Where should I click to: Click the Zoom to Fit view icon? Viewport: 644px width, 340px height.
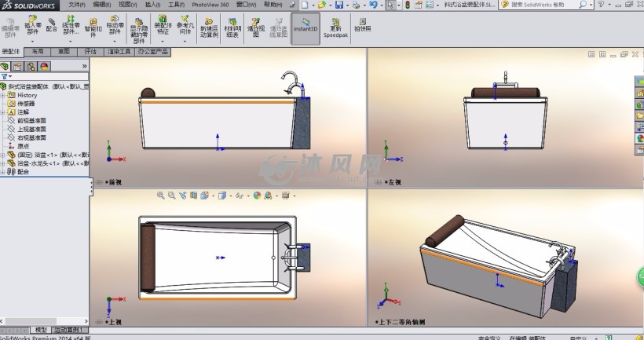pos(160,196)
